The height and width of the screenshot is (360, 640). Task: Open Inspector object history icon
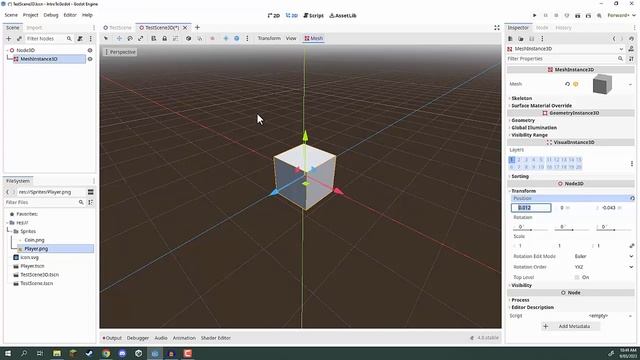point(631,39)
